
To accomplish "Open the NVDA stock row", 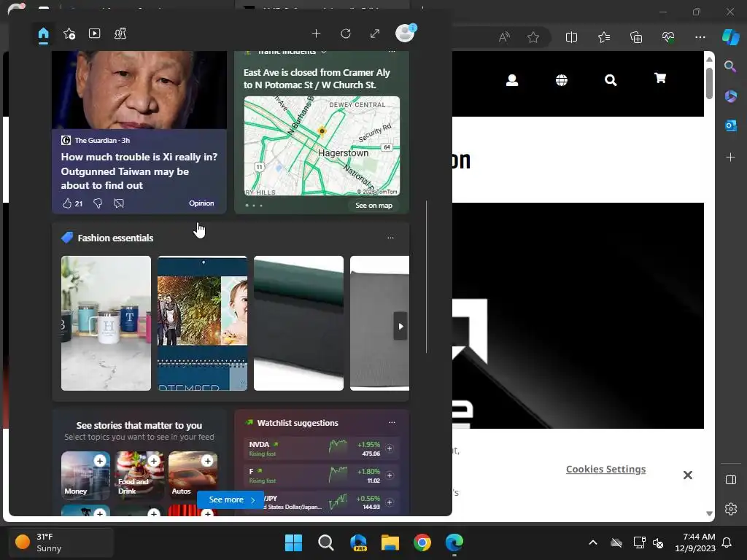I will (322, 448).
